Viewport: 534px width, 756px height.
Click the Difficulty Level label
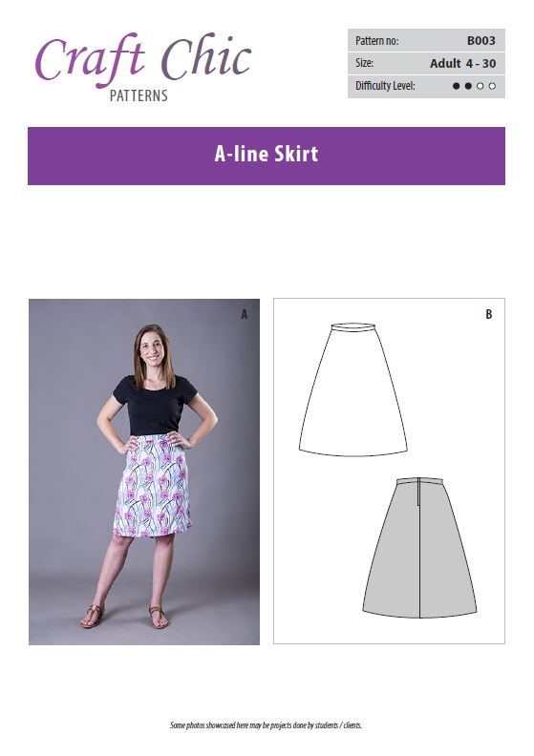point(385,86)
